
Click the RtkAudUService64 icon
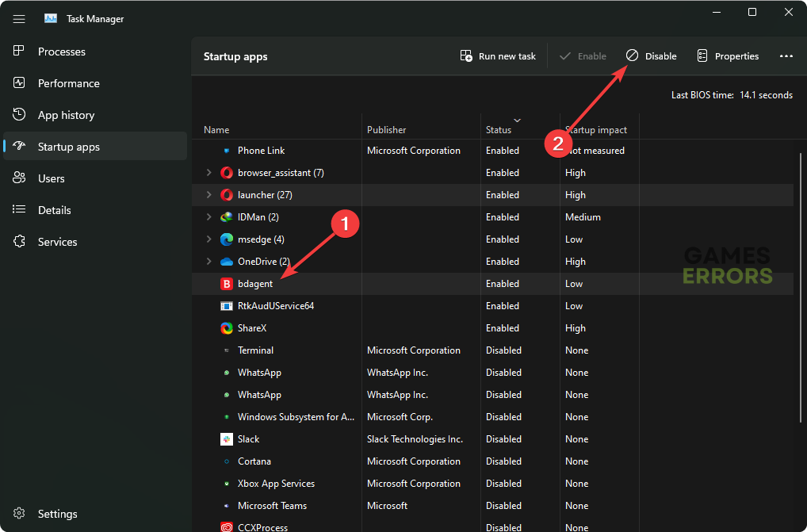227,306
